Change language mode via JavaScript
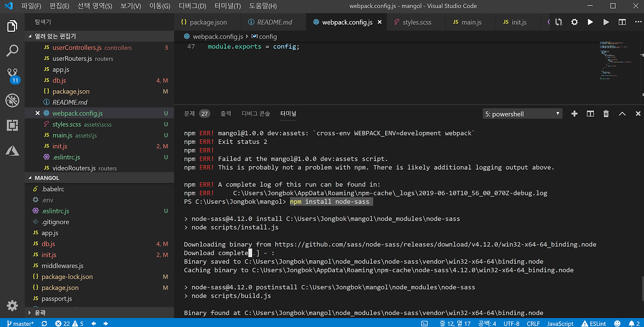Viewport: 644px width, 327px height. click(560, 323)
